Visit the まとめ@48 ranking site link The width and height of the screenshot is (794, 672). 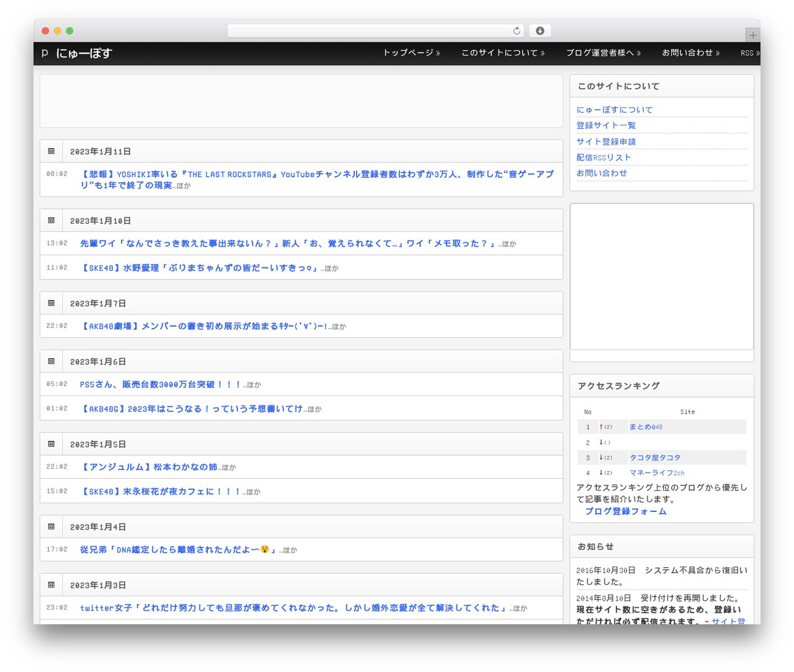(646, 427)
